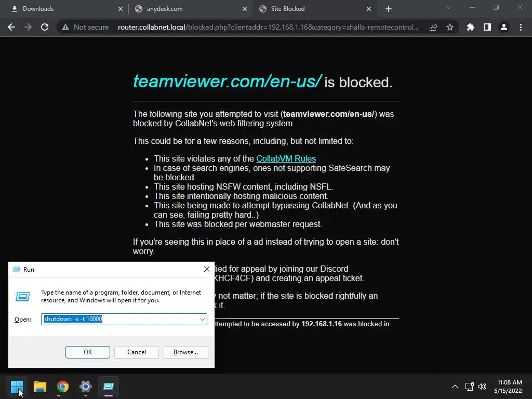532x399 pixels.
Task: Close the anydesk.com tab
Action: click(x=245, y=9)
